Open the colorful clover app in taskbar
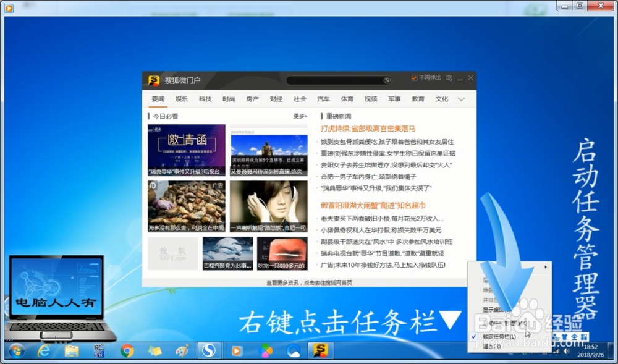Viewport: 618px width, 364px height. point(265,350)
